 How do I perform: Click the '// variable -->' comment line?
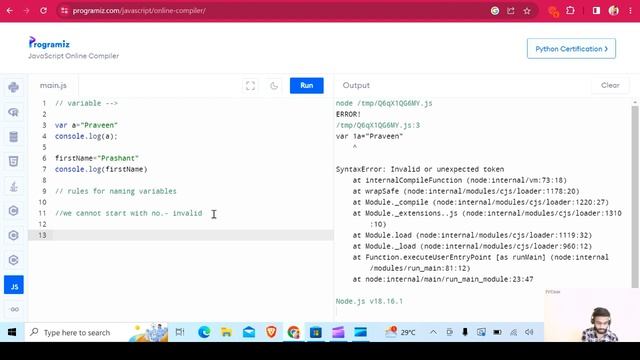(86, 103)
